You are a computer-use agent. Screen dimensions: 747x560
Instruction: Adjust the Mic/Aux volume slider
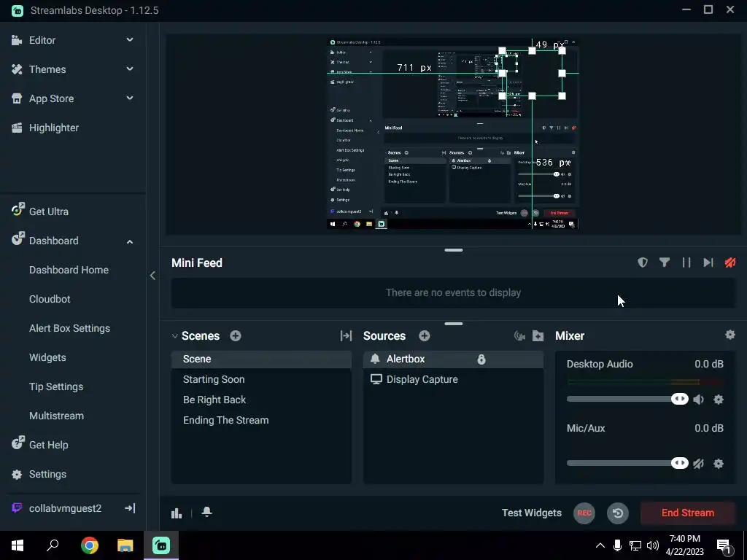(x=627, y=463)
